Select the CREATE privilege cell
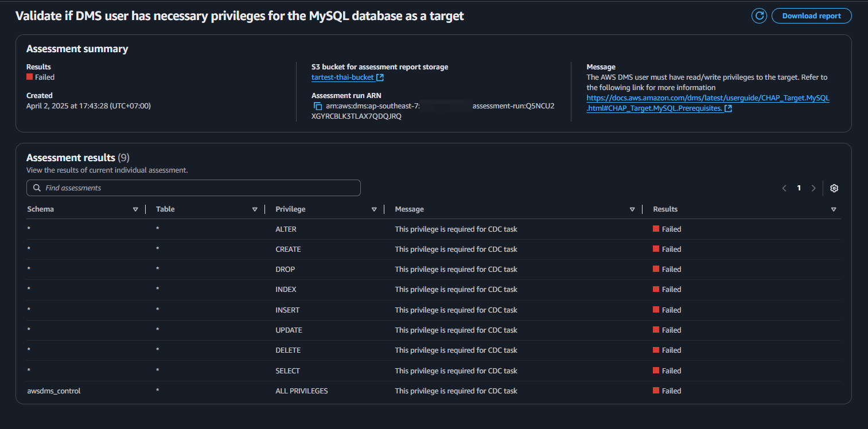This screenshot has width=868, height=429. [x=288, y=249]
